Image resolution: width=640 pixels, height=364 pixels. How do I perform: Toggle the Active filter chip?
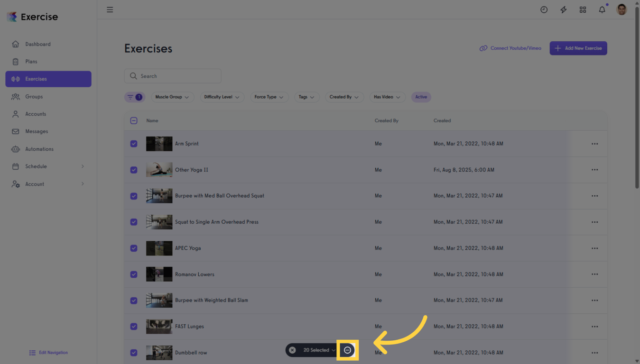pos(421,97)
